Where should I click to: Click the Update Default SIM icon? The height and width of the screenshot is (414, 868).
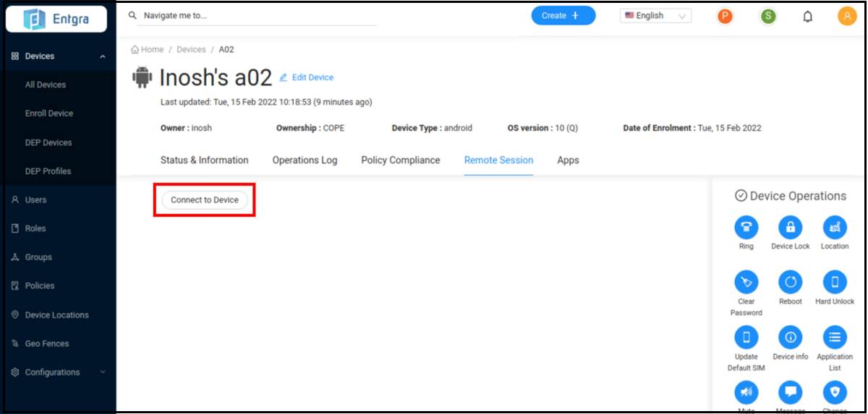coord(746,337)
